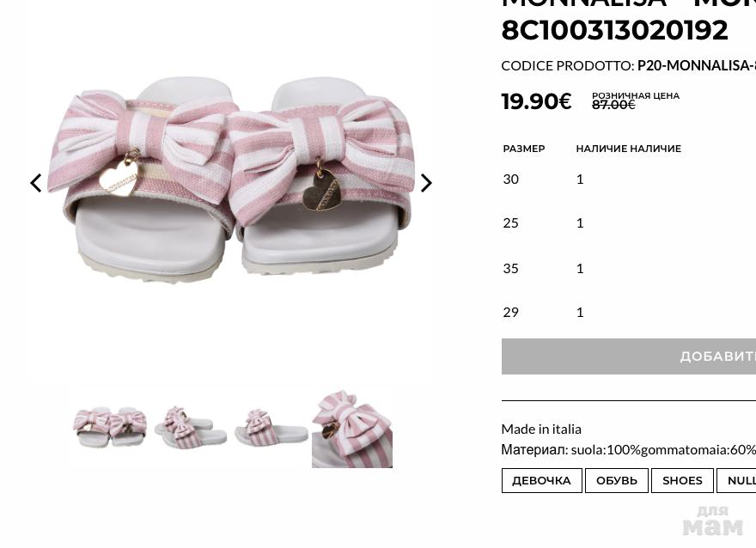Viewport: 756px width, 548px height.
Task: Click the product code P20-MONNALISA text
Action: 696,65
